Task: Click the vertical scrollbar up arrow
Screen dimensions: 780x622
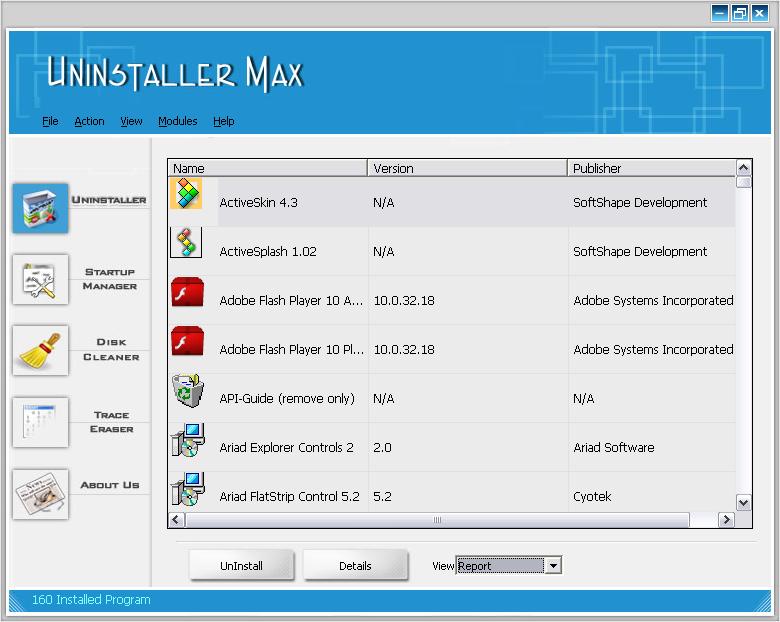Action: [x=743, y=168]
